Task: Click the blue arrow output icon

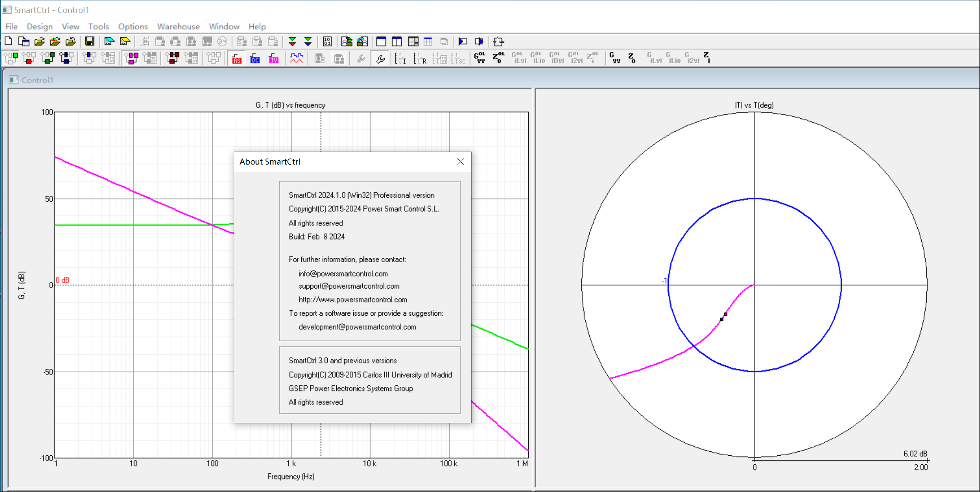Action: pos(479,41)
